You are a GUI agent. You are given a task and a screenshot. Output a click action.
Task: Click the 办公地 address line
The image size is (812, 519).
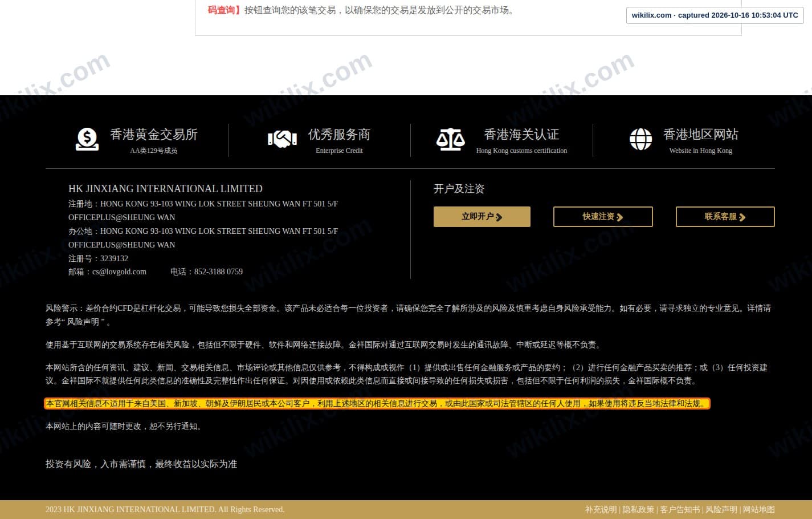click(203, 238)
